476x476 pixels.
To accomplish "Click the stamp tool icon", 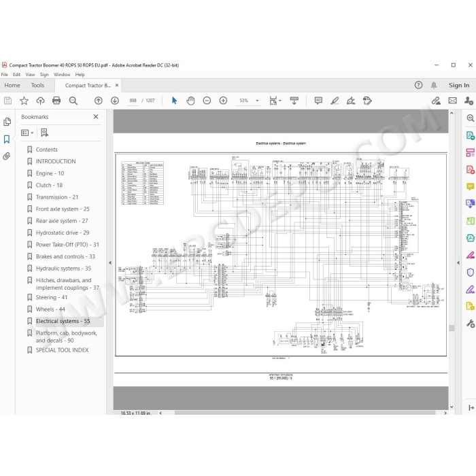I will tap(367, 101).
